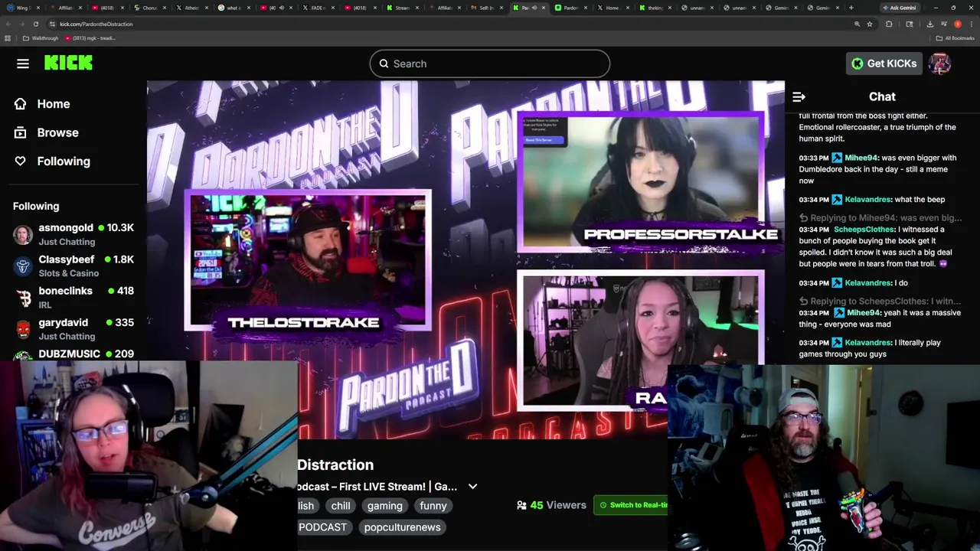Select the popculturenews tag
The image size is (980, 551).
point(402,527)
